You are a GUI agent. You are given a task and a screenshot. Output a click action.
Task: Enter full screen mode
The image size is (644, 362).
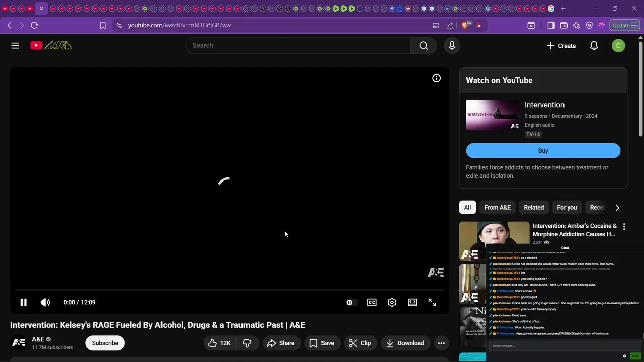(432, 302)
